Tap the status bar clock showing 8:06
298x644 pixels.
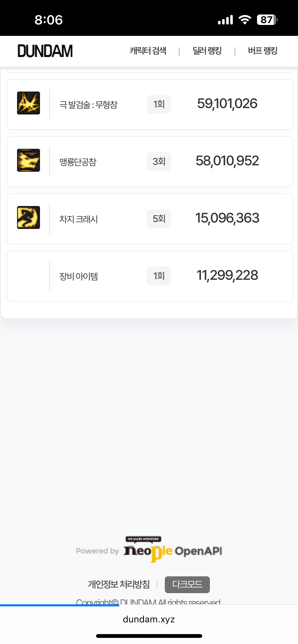coord(48,20)
